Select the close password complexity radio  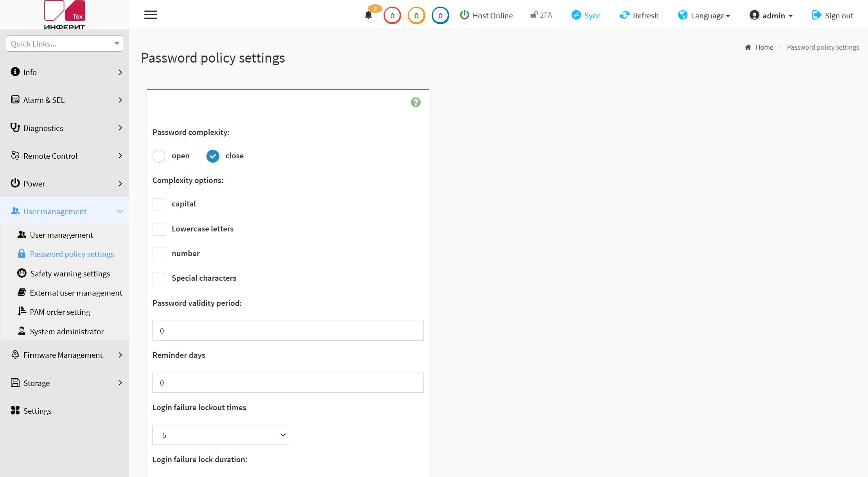tap(213, 156)
